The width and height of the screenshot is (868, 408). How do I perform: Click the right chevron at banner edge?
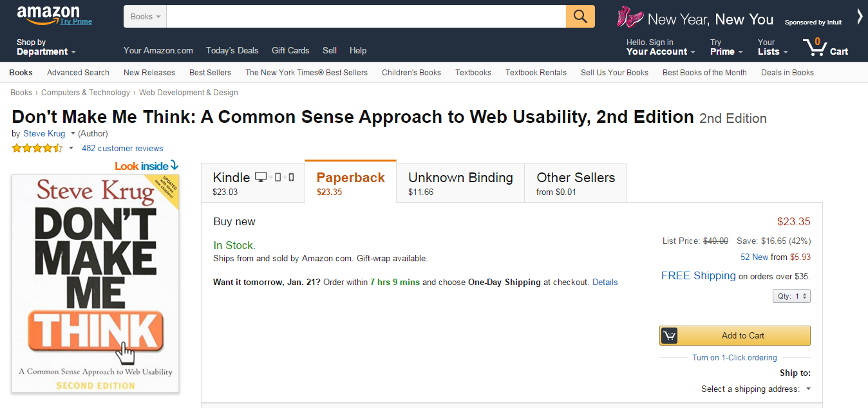point(860,17)
